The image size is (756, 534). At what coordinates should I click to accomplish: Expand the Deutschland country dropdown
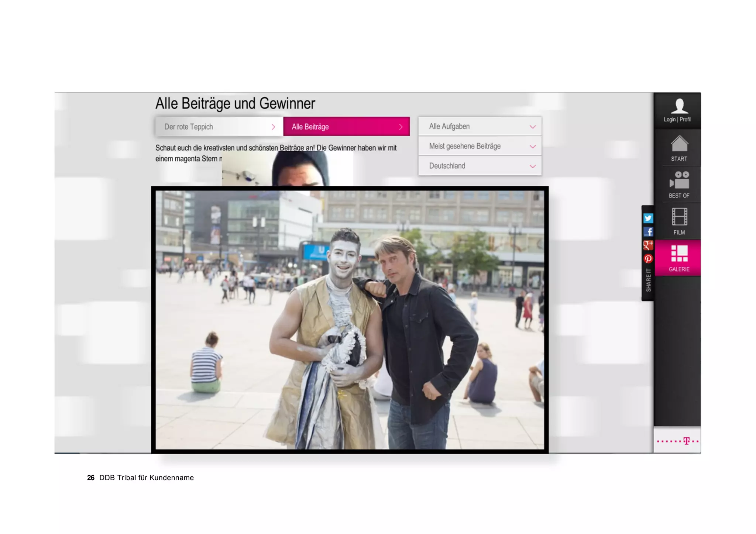pos(480,166)
